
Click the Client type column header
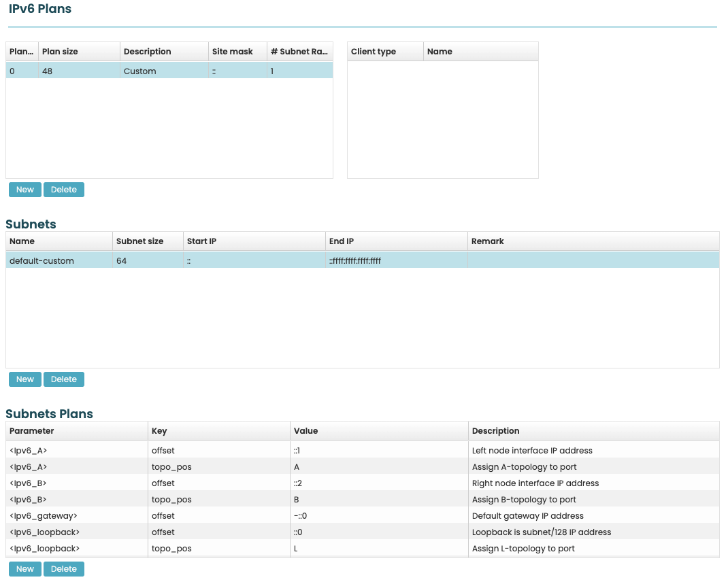pos(385,52)
